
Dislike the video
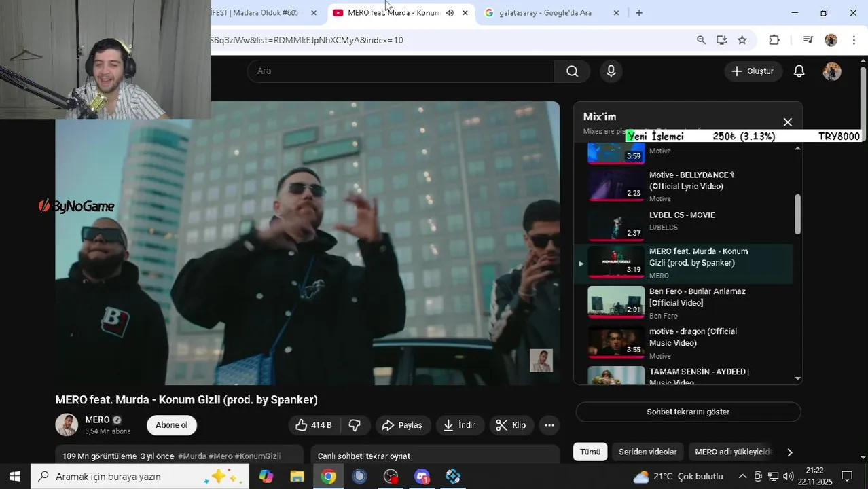(354, 425)
